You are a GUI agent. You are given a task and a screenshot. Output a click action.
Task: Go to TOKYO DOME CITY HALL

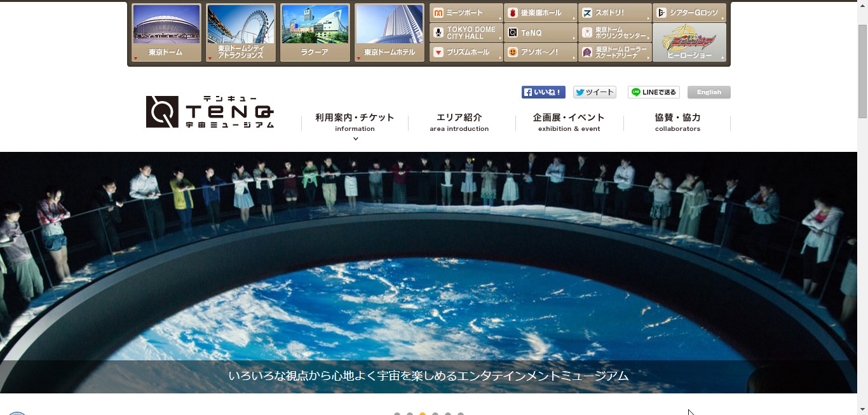point(466,32)
